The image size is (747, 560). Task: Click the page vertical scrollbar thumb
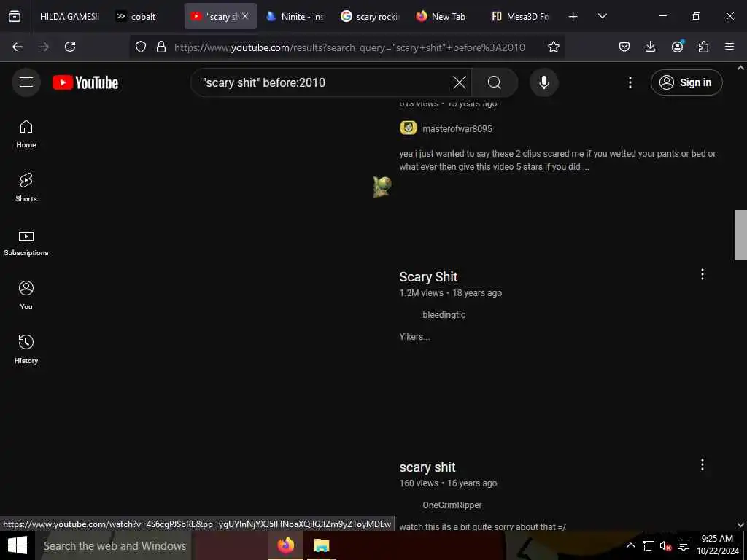pos(740,235)
